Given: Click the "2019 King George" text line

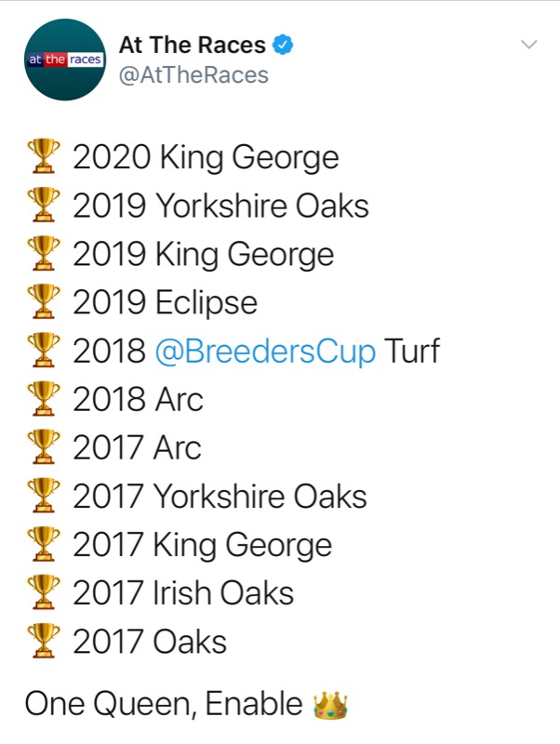Looking at the screenshot, I should pos(203,255).
